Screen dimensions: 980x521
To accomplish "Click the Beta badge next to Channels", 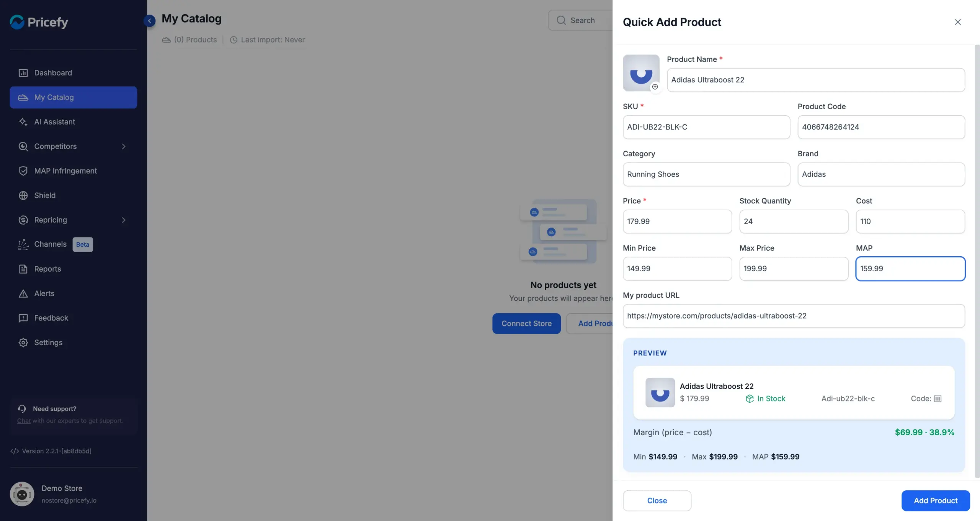I will [83, 244].
